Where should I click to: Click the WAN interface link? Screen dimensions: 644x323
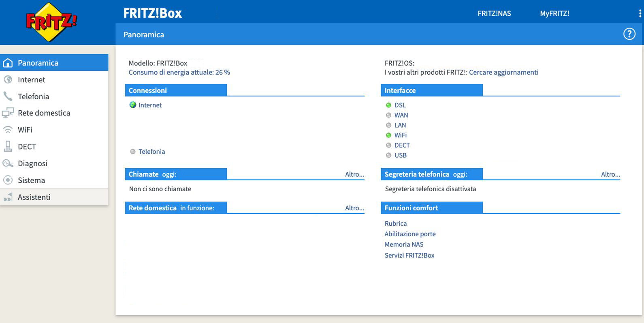[401, 115]
